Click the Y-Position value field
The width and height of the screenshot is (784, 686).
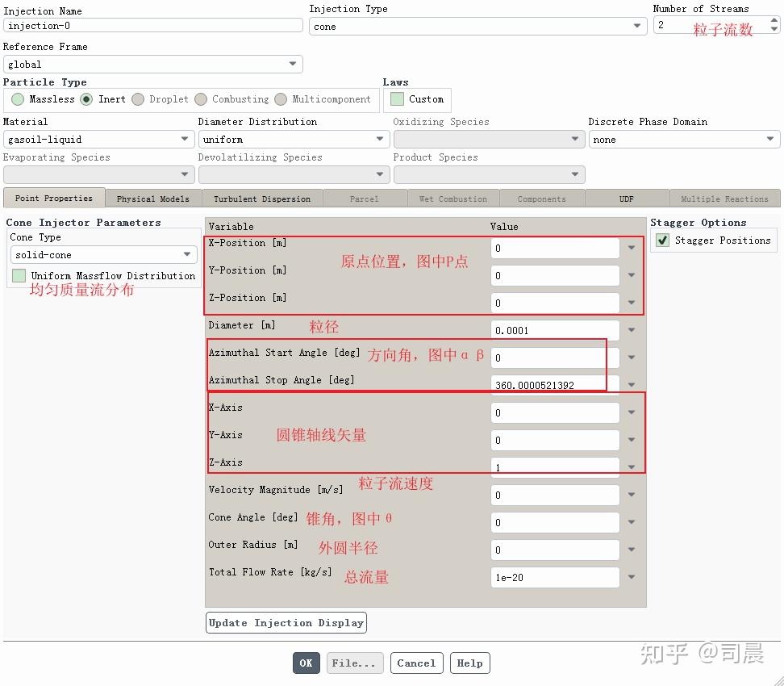tap(555, 275)
